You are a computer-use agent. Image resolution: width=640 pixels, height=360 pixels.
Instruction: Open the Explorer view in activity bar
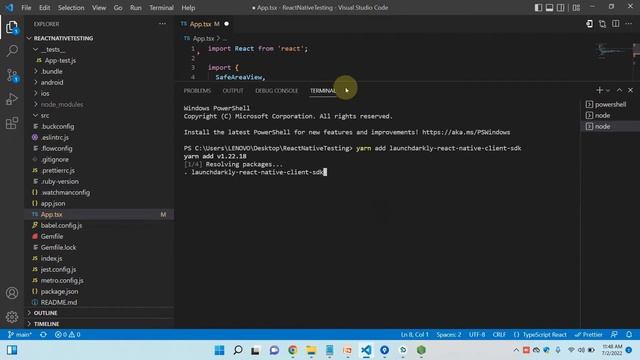coord(12,27)
